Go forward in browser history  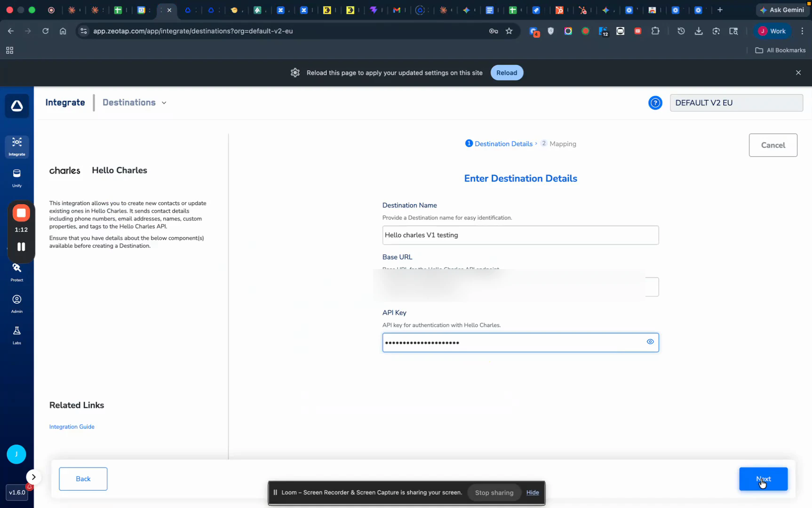click(x=28, y=31)
